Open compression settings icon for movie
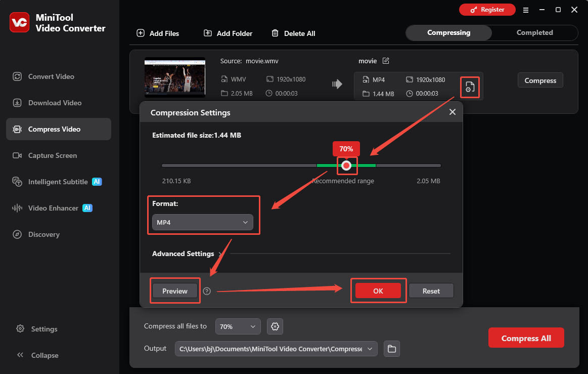This screenshot has height=374, width=588. tap(470, 87)
